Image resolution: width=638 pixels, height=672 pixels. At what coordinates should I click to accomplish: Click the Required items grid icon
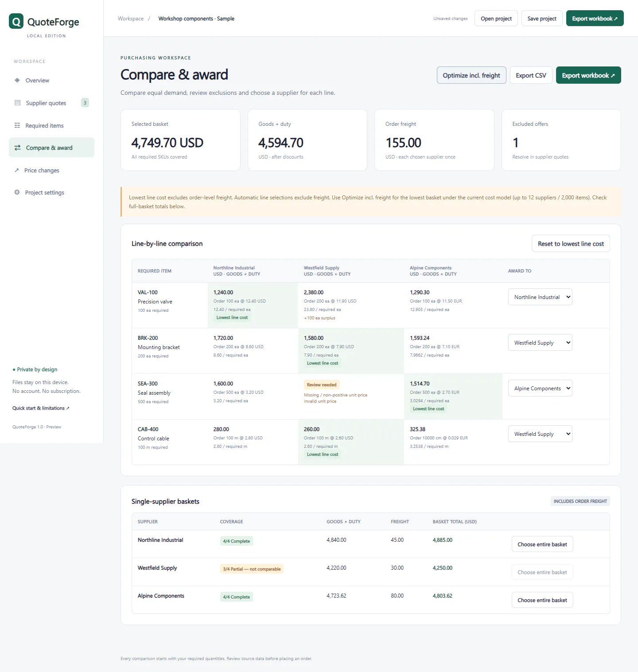pos(17,125)
